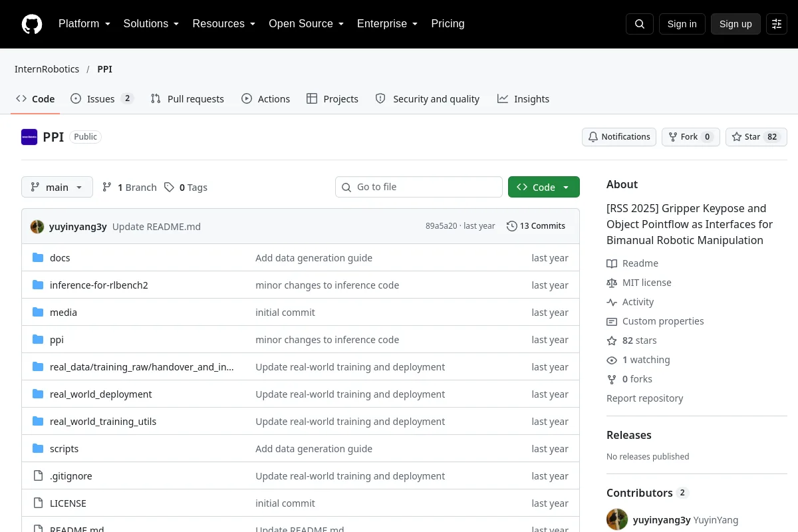Open the Releases heading link

tap(629, 435)
